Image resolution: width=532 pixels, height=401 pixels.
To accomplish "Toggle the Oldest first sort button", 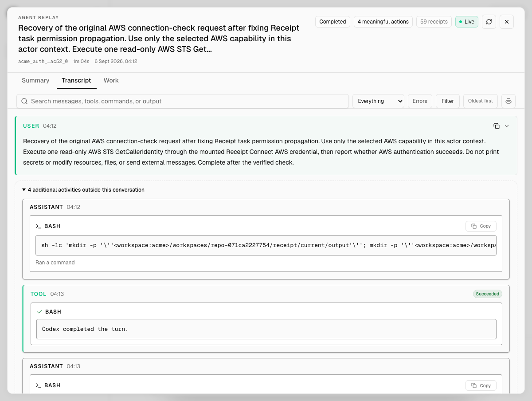I will pos(481,101).
